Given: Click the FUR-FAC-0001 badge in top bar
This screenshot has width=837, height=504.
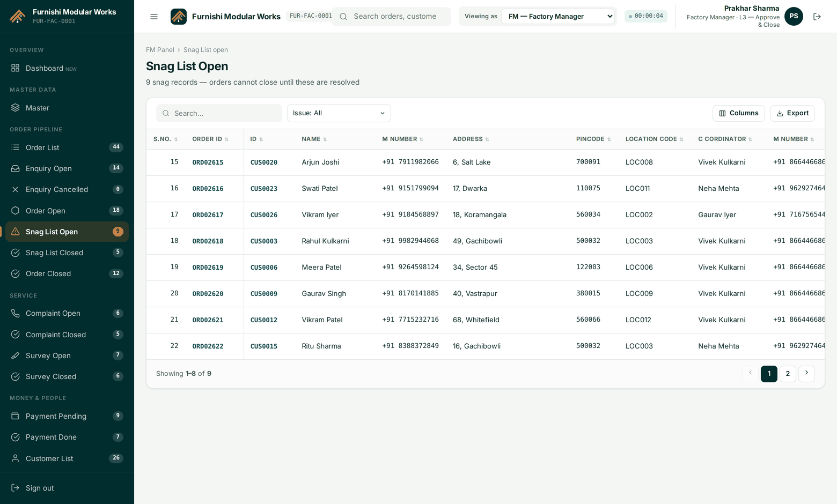Looking at the screenshot, I should [310, 16].
